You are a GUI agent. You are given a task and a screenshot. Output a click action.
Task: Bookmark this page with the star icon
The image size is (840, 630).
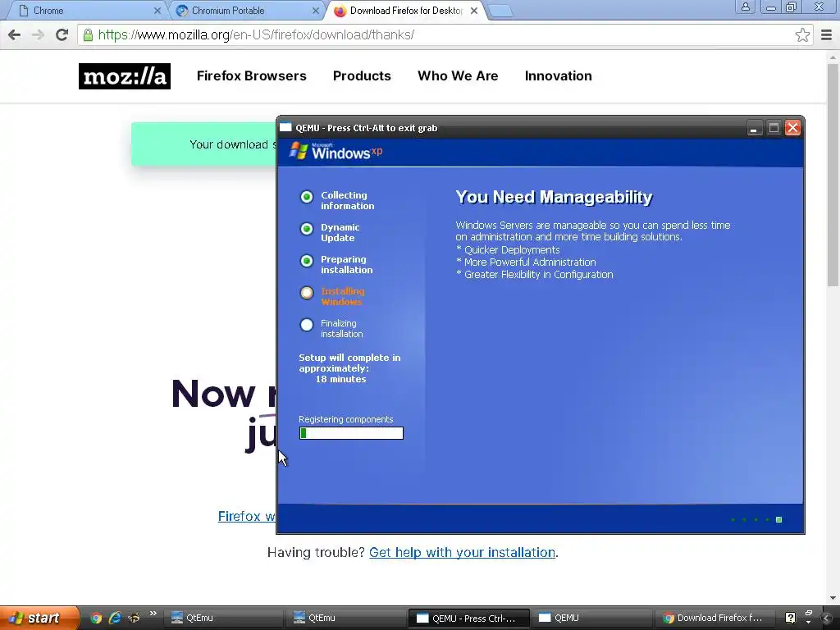802,35
